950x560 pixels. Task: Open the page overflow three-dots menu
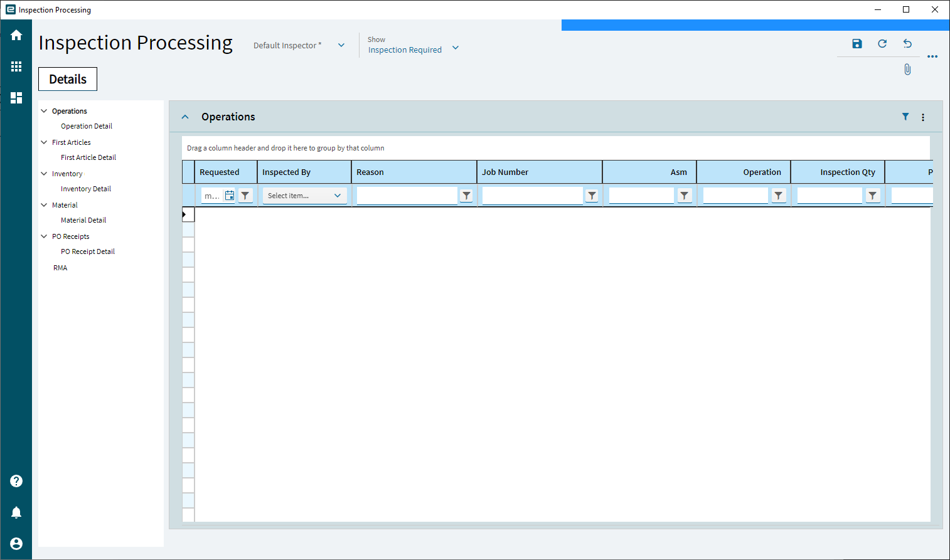pos(932,56)
